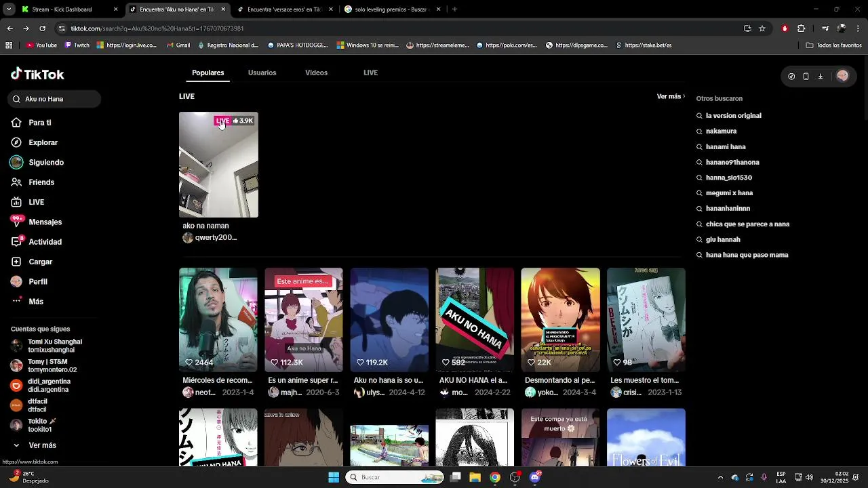
Task: Click the download app icon in TikTok header
Action: pyautogui.click(x=820, y=77)
